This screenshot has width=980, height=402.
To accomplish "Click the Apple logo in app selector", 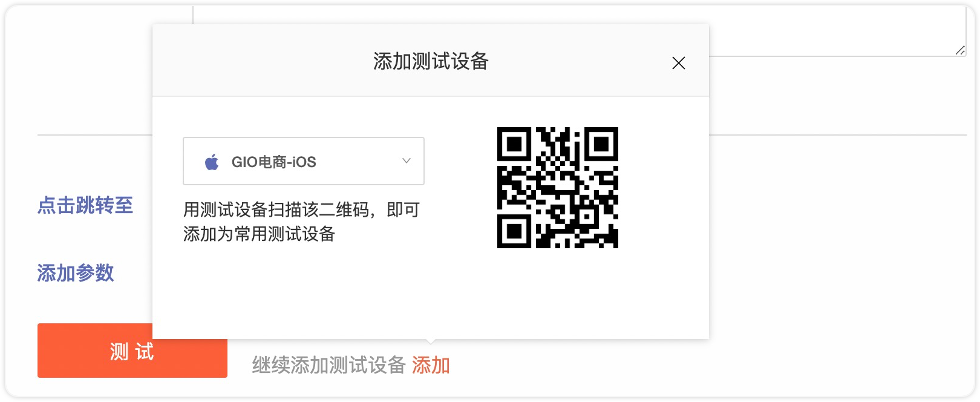I will click(x=212, y=162).
